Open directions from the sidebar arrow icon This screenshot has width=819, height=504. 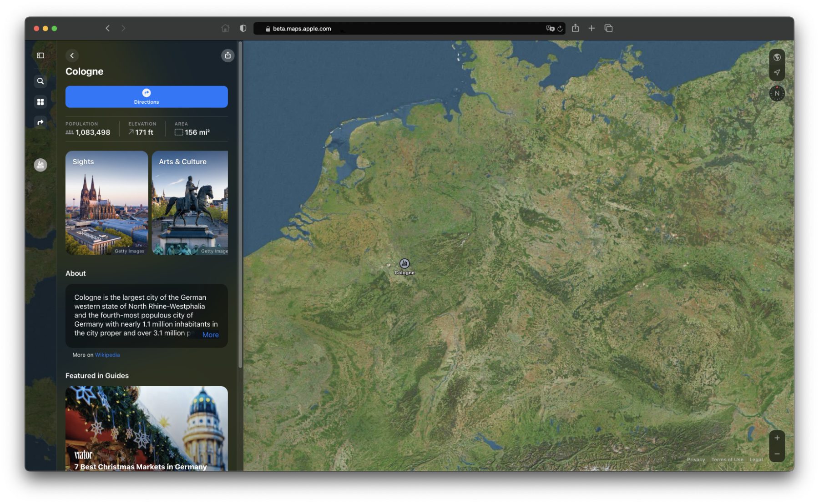pyautogui.click(x=40, y=122)
